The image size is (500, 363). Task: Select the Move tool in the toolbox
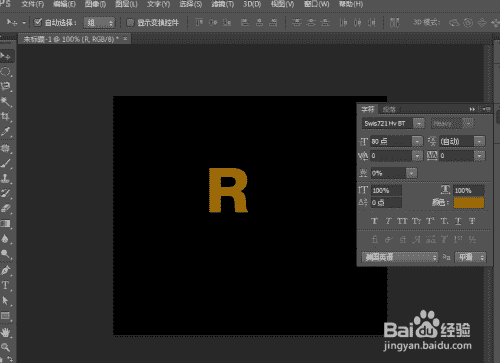(6, 56)
